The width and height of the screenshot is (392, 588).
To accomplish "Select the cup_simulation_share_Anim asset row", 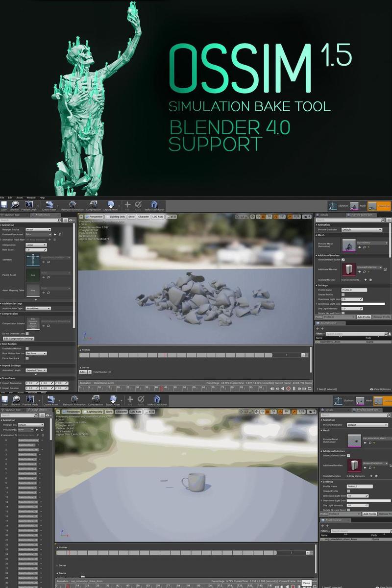I will (x=356, y=539).
